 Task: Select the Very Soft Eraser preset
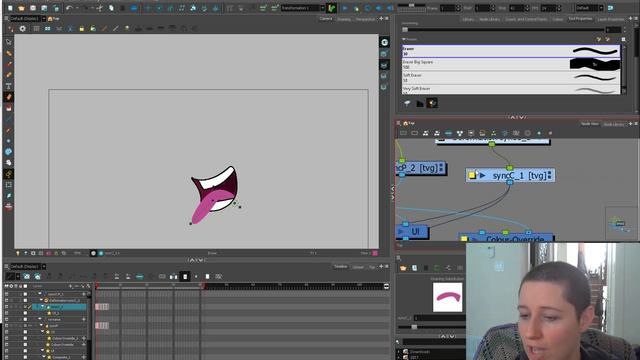pos(511,89)
